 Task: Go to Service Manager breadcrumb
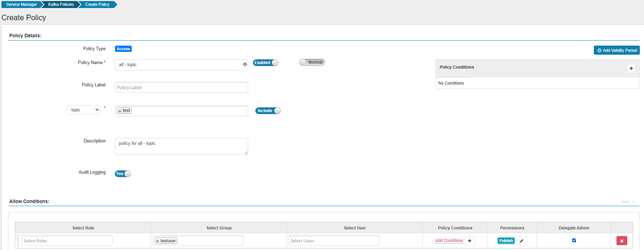click(x=21, y=5)
